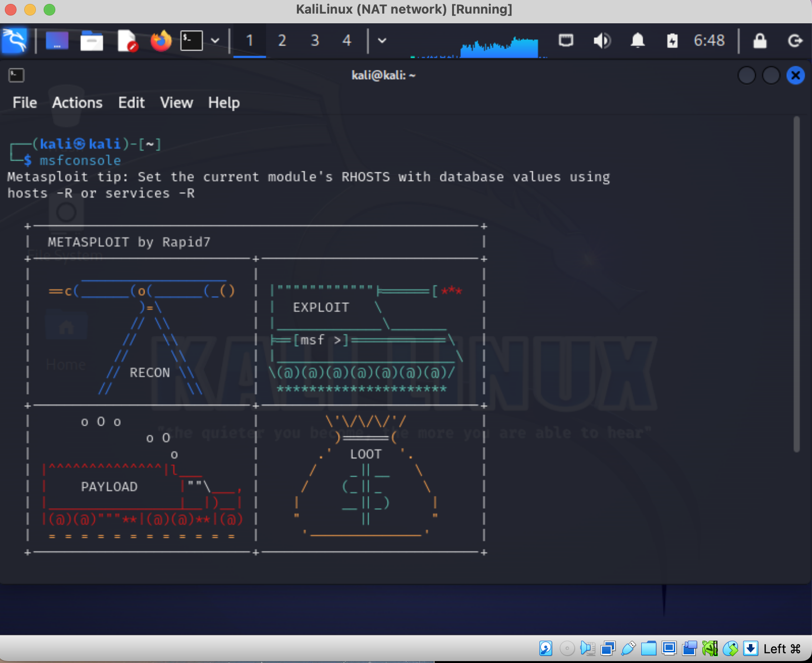Open VirtualBox optical disk indicator
This screenshot has height=663, width=812.
pyautogui.click(x=567, y=648)
